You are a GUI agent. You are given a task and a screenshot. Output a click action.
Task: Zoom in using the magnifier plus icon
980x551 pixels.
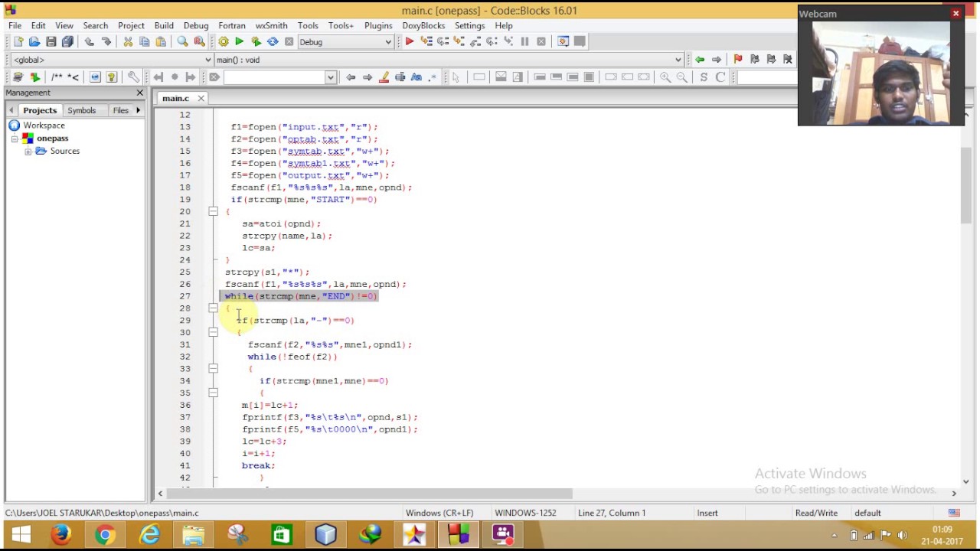(665, 77)
